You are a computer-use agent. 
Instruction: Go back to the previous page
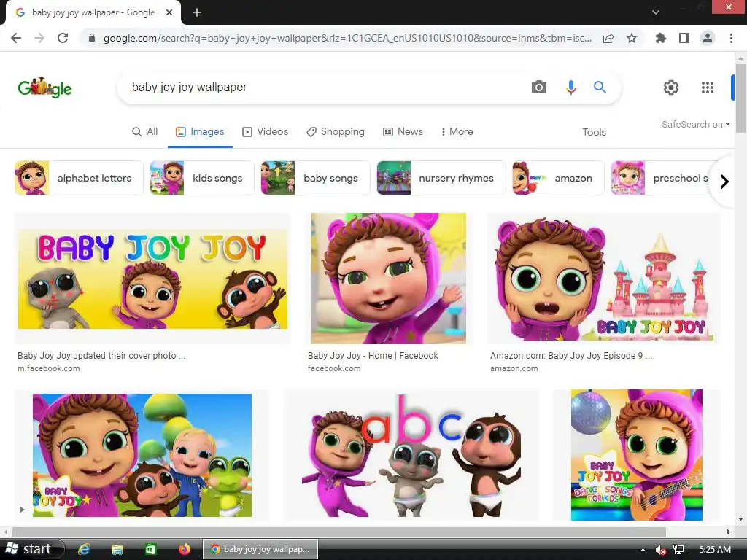coord(16,38)
